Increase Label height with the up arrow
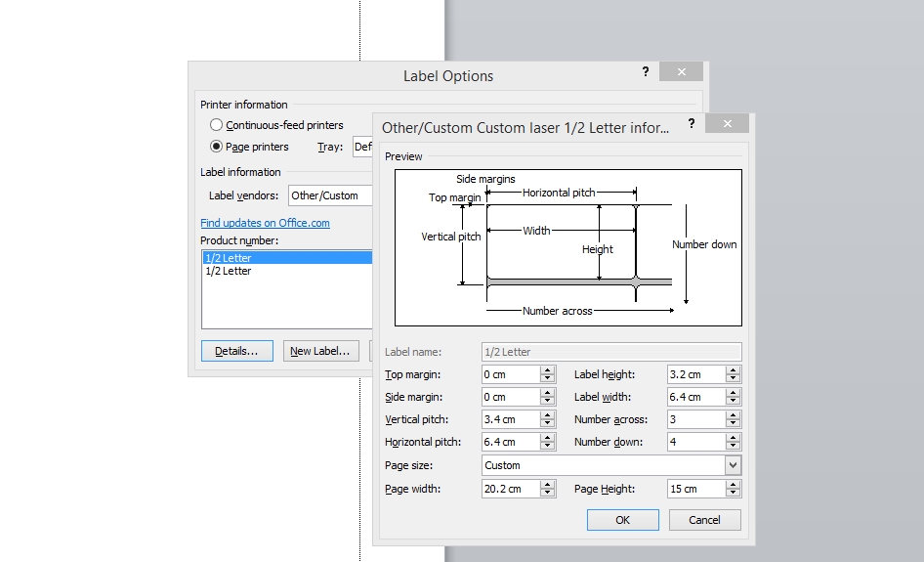Image resolution: width=924 pixels, height=562 pixels. tap(734, 370)
